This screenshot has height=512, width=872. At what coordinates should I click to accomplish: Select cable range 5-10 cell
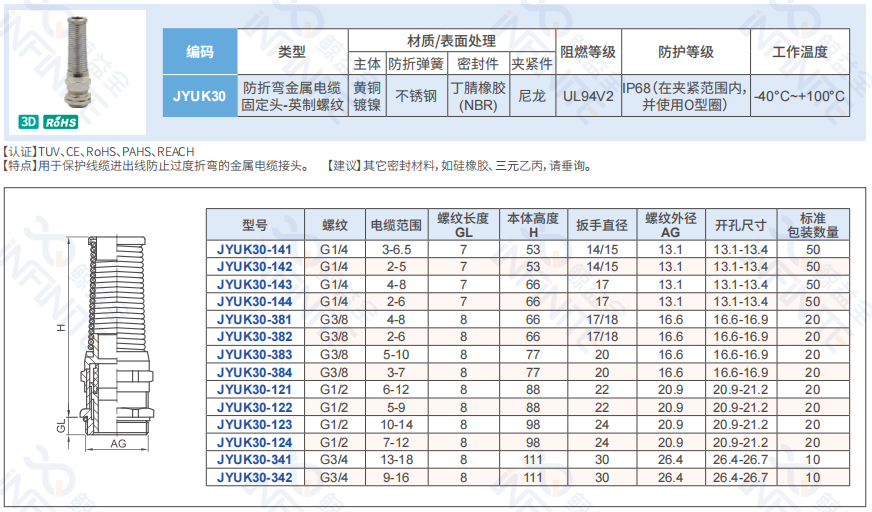(397, 354)
